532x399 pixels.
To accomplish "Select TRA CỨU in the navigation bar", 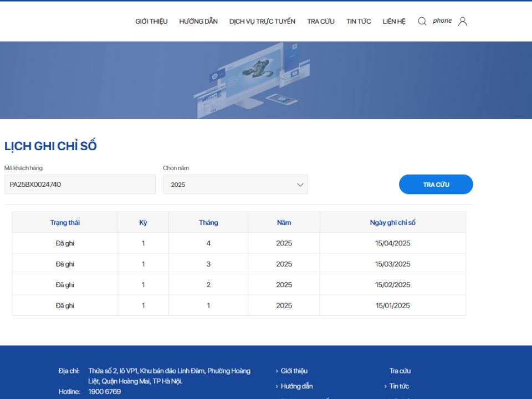I will point(321,22).
